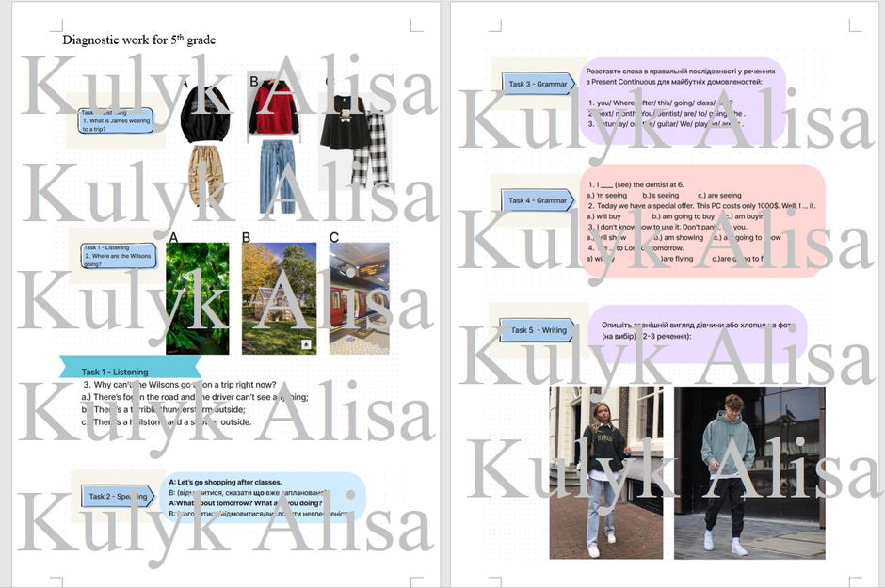Viewport: 885px width, 588px height.
Task: Select the photo of the girl in green sweatshirt
Action: (x=606, y=473)
